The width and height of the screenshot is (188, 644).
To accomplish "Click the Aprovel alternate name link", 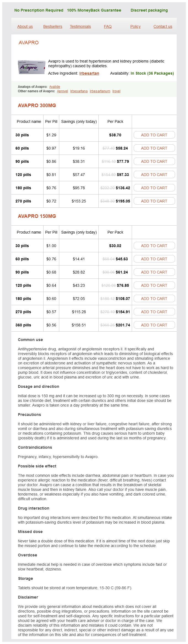I will pyautogui.click(x=63, y=91).
